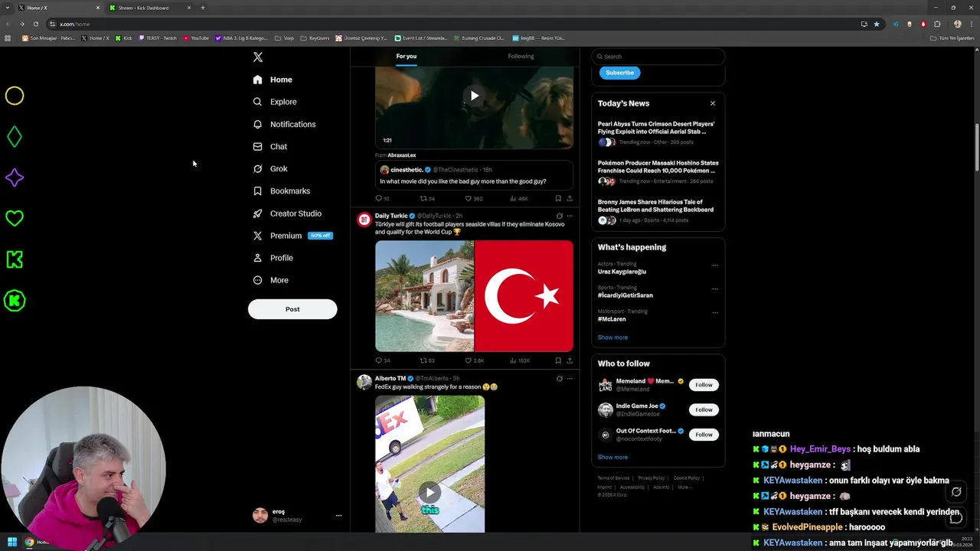The height and width of the screenshot is (551, 980).
Task: Close the Today's News panel
Action: pyautogui.click(x=712, y=103)
